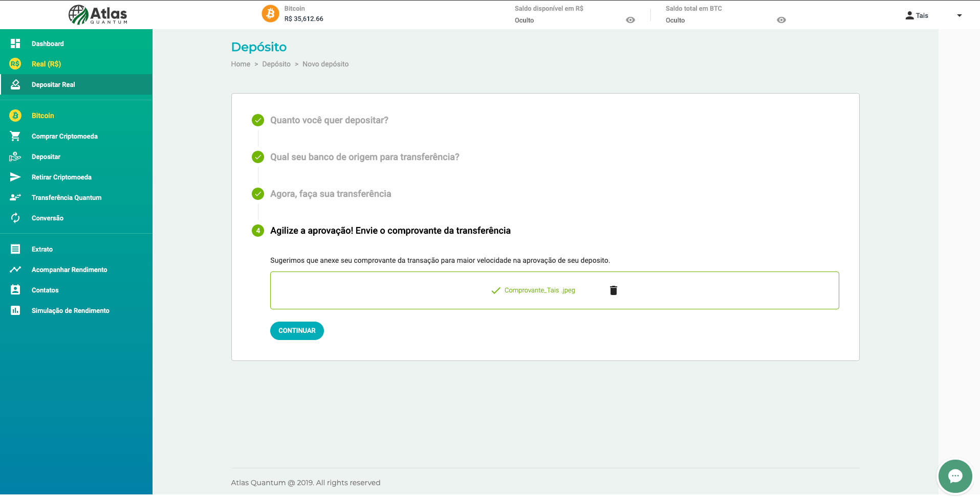This screenshot has width=980, height=498.
Task: Open Contatos from sidebar
Action: coord(45,290)
